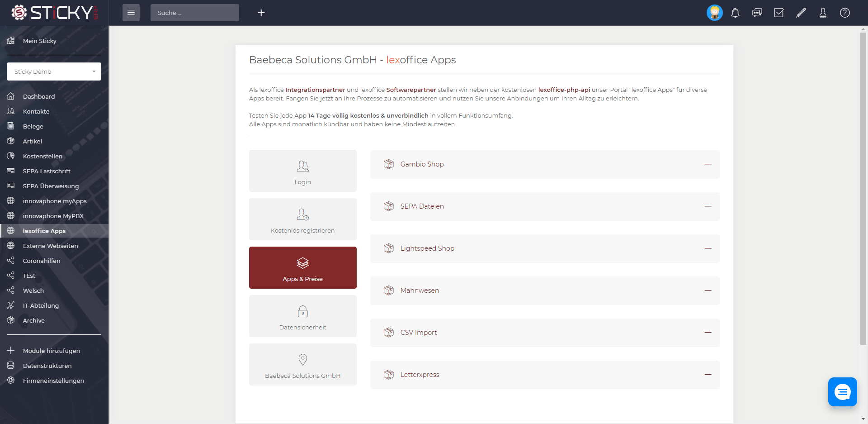Click the pencil edit icon in top bar
The height and width of the screenshot is (424, 868).
(801, 13)
